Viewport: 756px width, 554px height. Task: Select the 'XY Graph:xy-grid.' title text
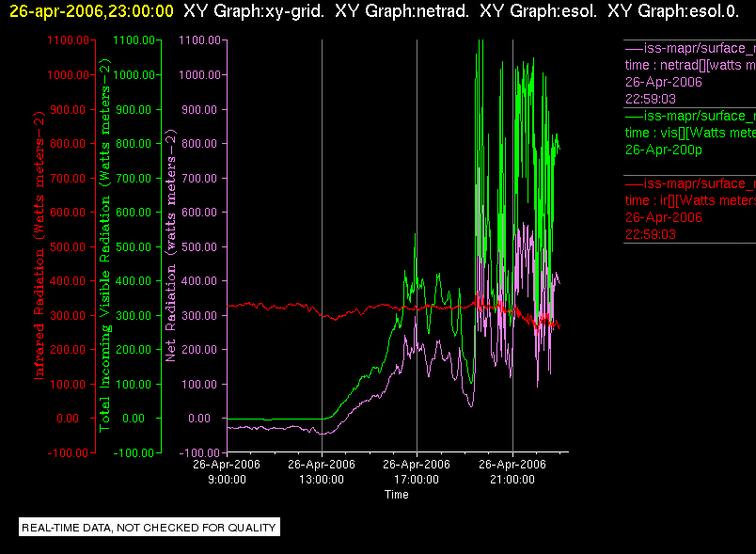coord(254,10)
